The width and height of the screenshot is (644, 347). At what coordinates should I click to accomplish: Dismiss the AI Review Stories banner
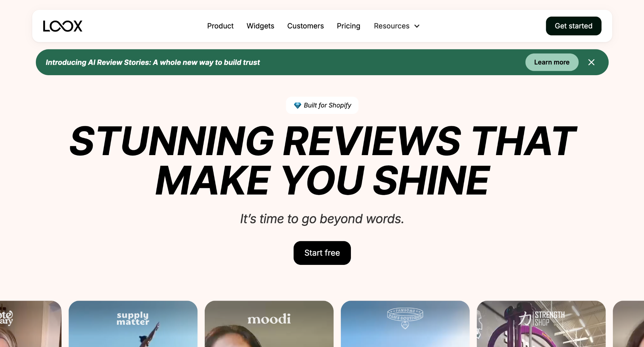[x=591, y=62]
